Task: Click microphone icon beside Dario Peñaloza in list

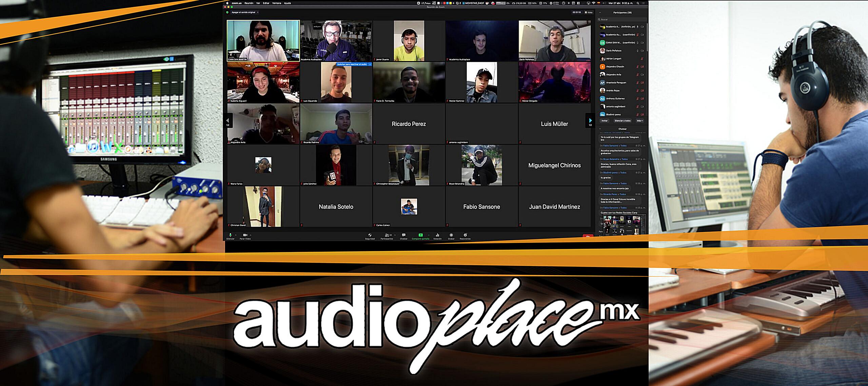Action: [x=637, y=51]
